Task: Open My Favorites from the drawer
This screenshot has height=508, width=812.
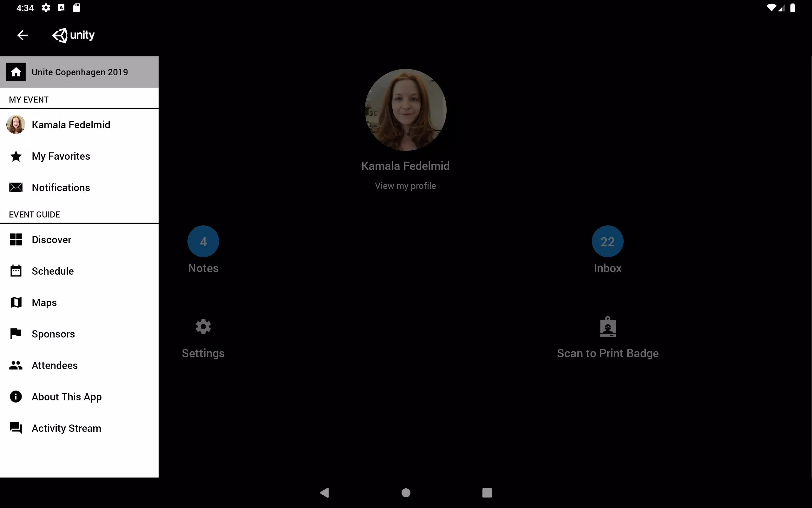Action: coord(79,156)
